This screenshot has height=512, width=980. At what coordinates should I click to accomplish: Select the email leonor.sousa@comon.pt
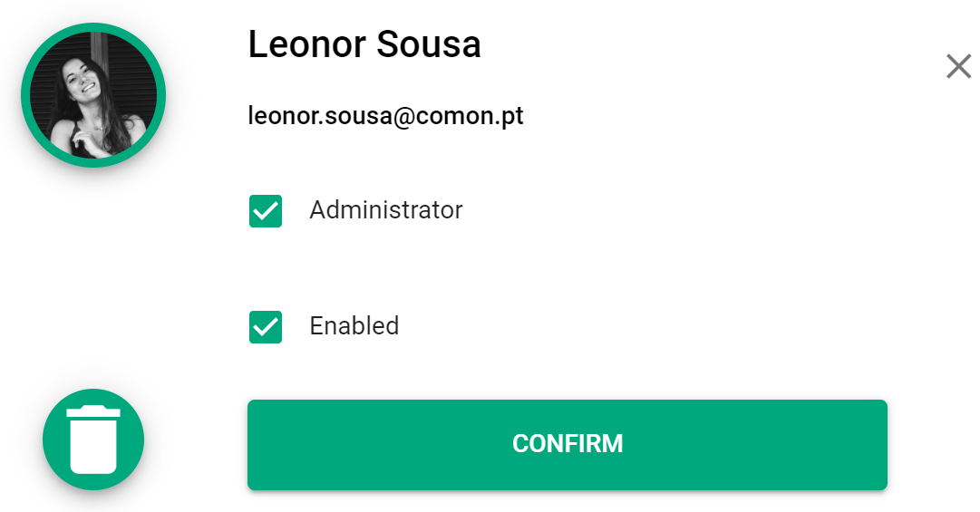[385, 116]
